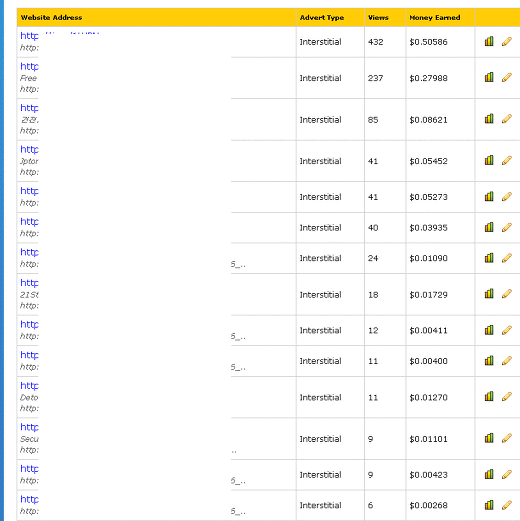Click the 12 views count
Image resolution: width=520 pixels, height=521 pixels.
pos(373,330)
